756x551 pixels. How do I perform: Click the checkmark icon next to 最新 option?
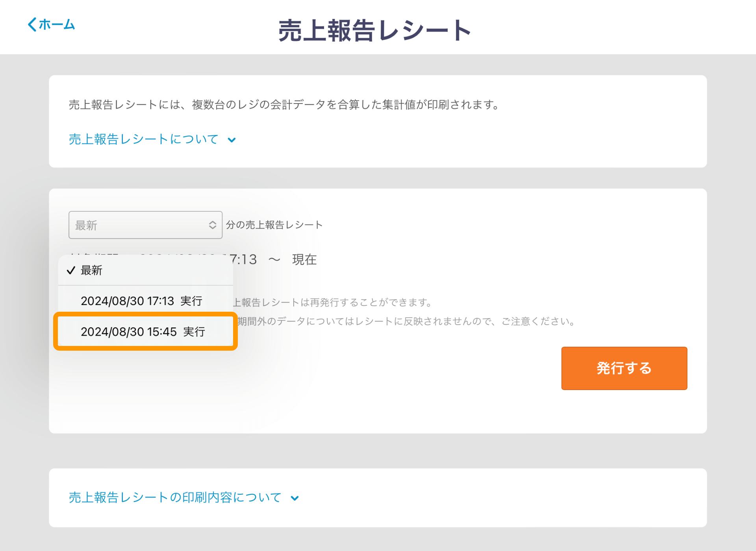[x=71, y=270]
